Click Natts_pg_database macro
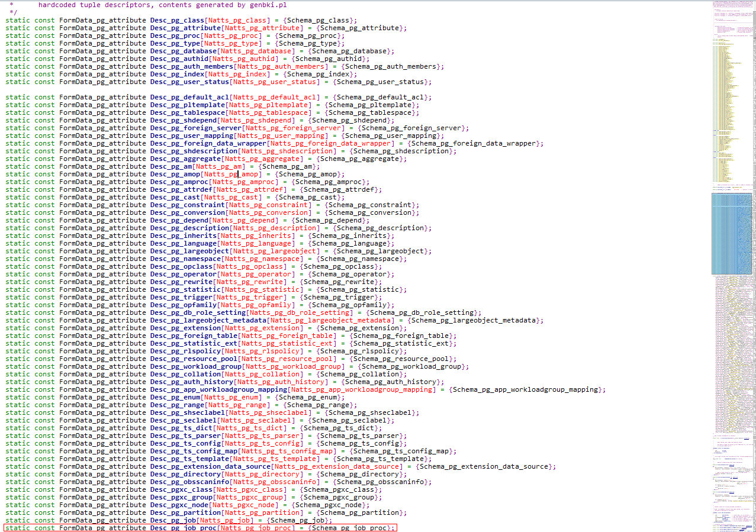 [255, 51]
